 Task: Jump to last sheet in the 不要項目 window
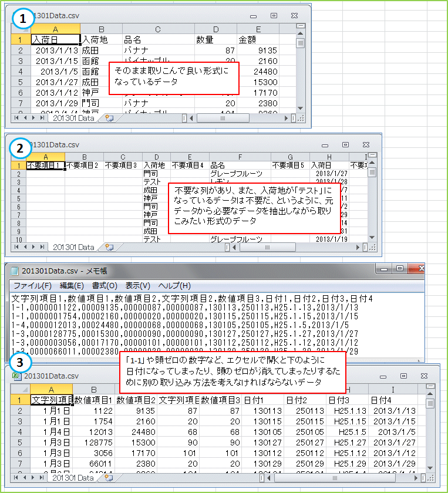click(42, 247)
